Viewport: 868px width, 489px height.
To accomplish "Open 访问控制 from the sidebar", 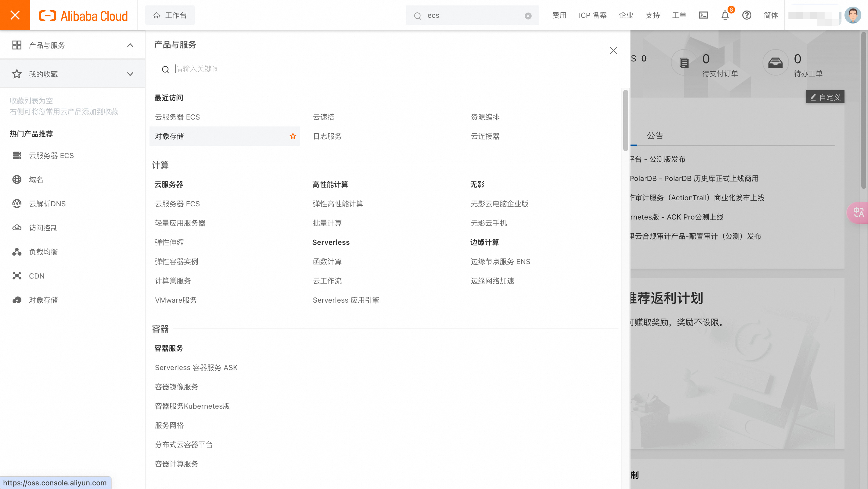I will 43,228.
